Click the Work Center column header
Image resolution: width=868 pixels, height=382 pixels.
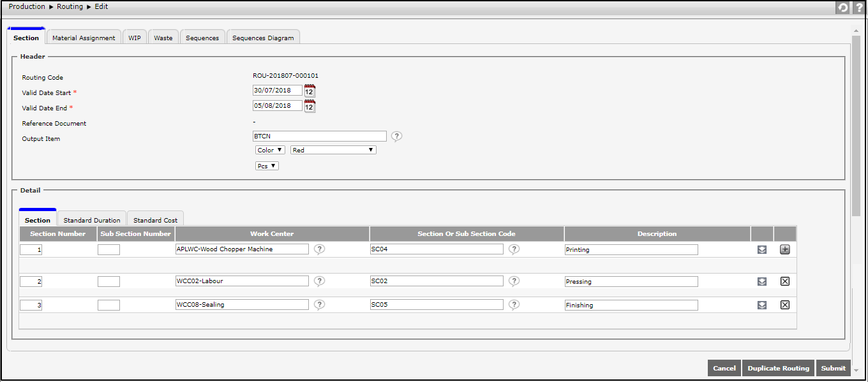272,233
